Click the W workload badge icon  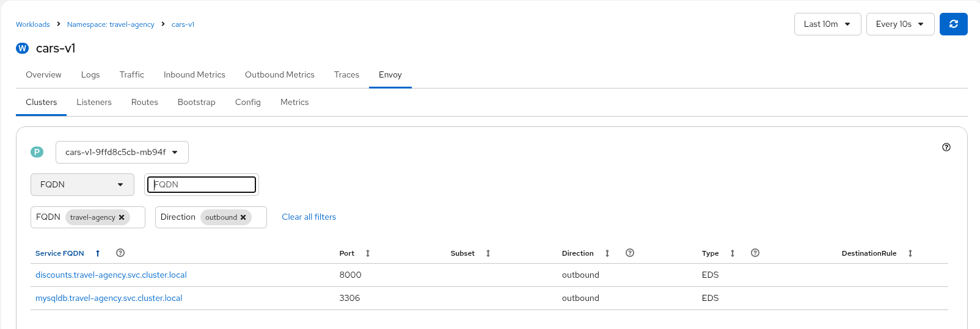pos(23,48)
